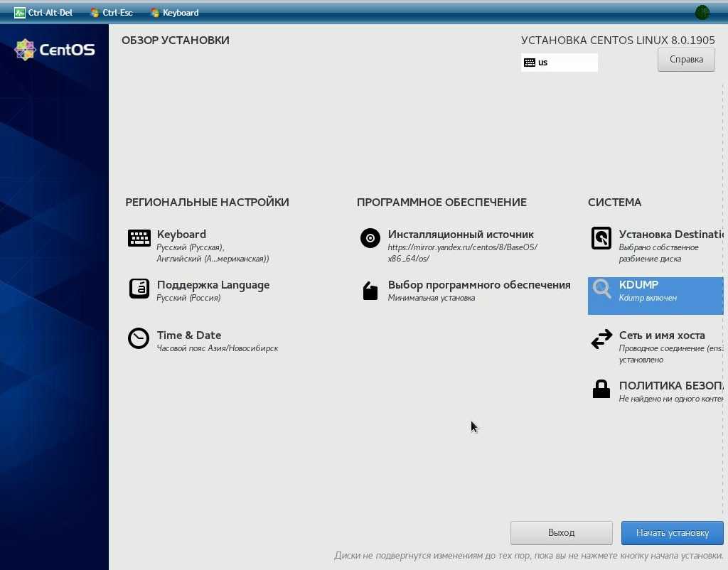
Task: Click the Минимальная установка text
Action: pyautogui.click(x=432, y=298)
